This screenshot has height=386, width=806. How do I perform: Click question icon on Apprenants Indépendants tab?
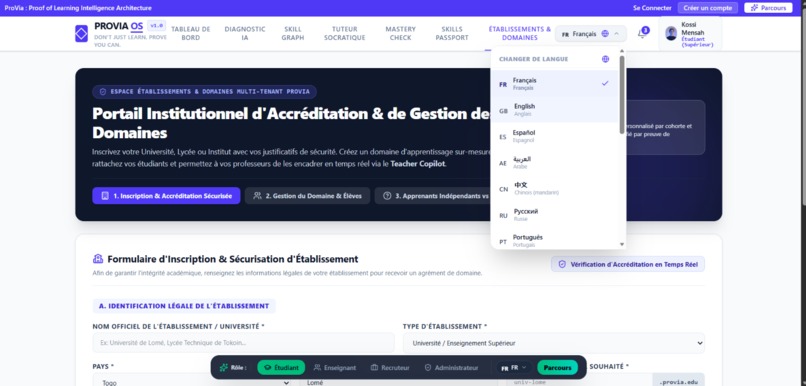pos(387,196)
